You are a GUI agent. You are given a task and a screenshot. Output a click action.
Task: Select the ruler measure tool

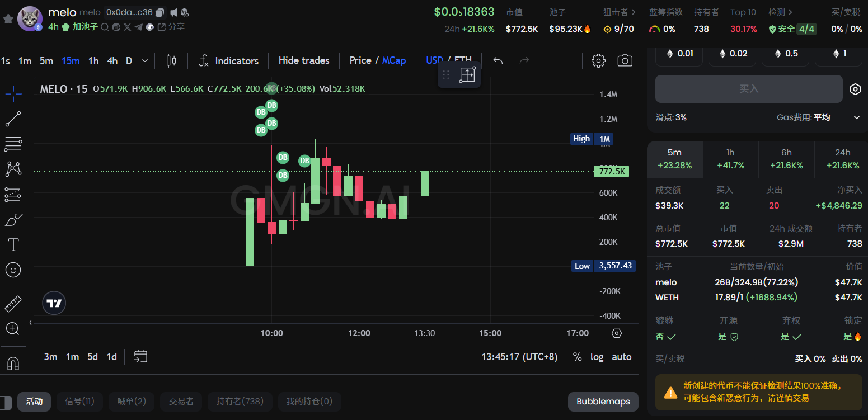coord(13,304)
